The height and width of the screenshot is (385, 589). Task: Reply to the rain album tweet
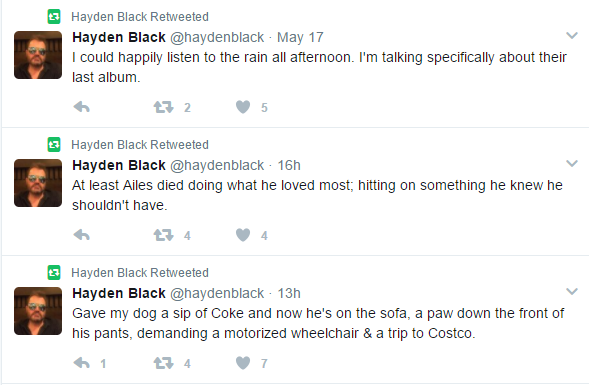(82, 107)
